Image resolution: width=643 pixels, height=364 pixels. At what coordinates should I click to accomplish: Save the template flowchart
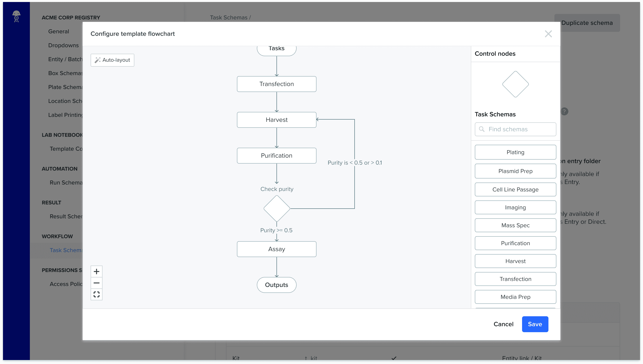click(535, 324)
